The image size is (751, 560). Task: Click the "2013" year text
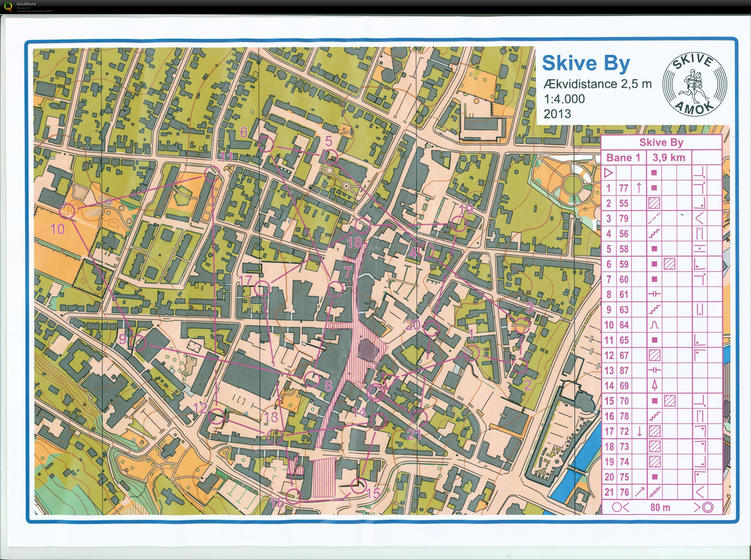557,114
